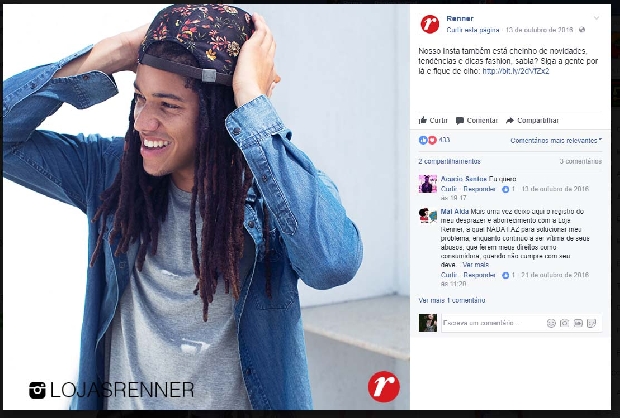The image size is (620, 418).
Task: Click the public globe privacy icon
Action: 582,30
